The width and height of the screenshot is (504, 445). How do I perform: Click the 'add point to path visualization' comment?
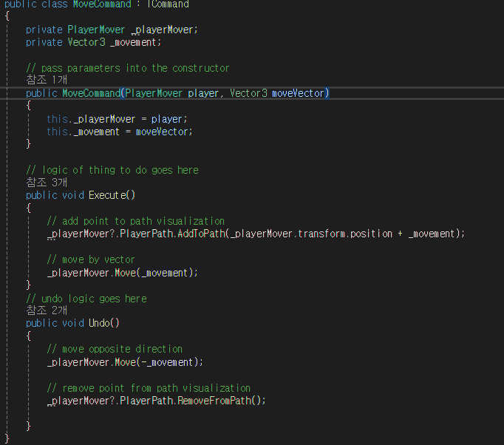tap(136, 221)
